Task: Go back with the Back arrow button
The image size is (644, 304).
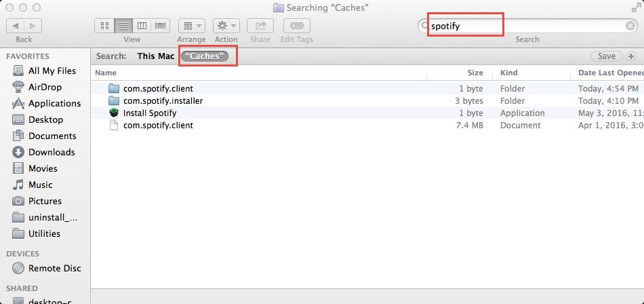Action: coord(16,26)
